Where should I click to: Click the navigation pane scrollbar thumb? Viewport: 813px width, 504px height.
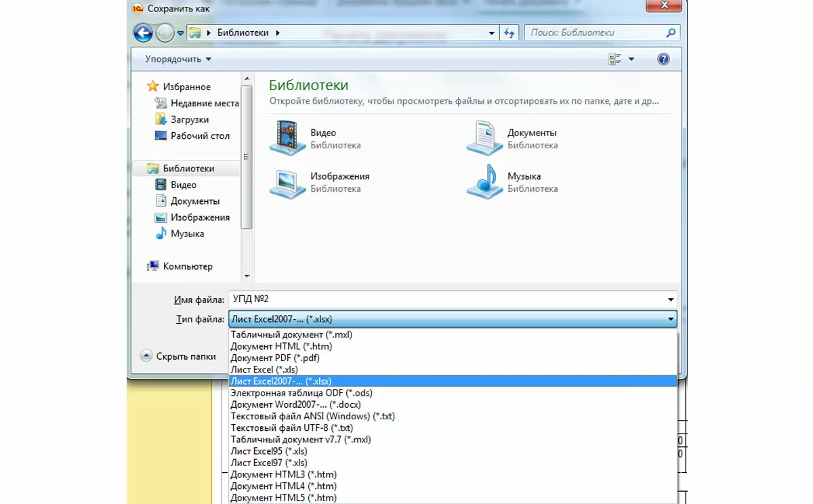tap(247, 156)
